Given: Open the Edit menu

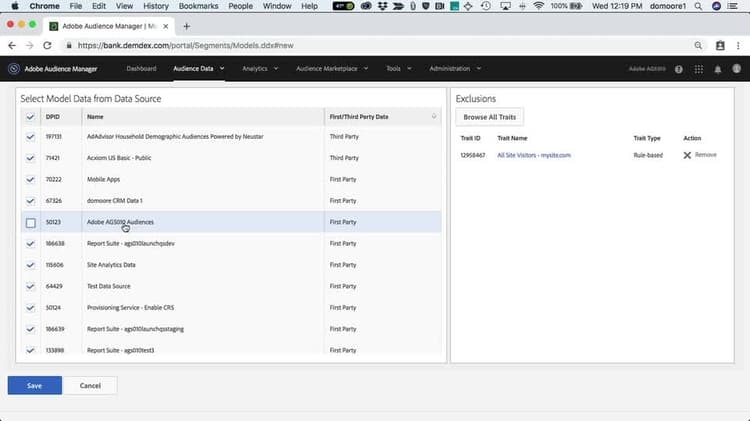Looking at the screenshot, I should pyautogui.click(x=99, y=6).
